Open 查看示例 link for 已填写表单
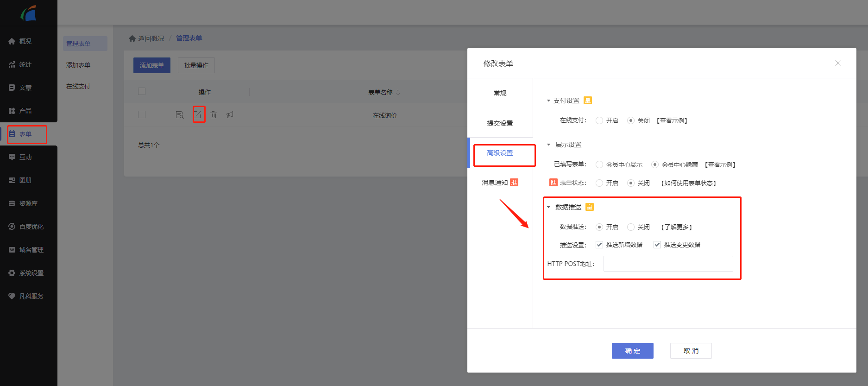 720,165
